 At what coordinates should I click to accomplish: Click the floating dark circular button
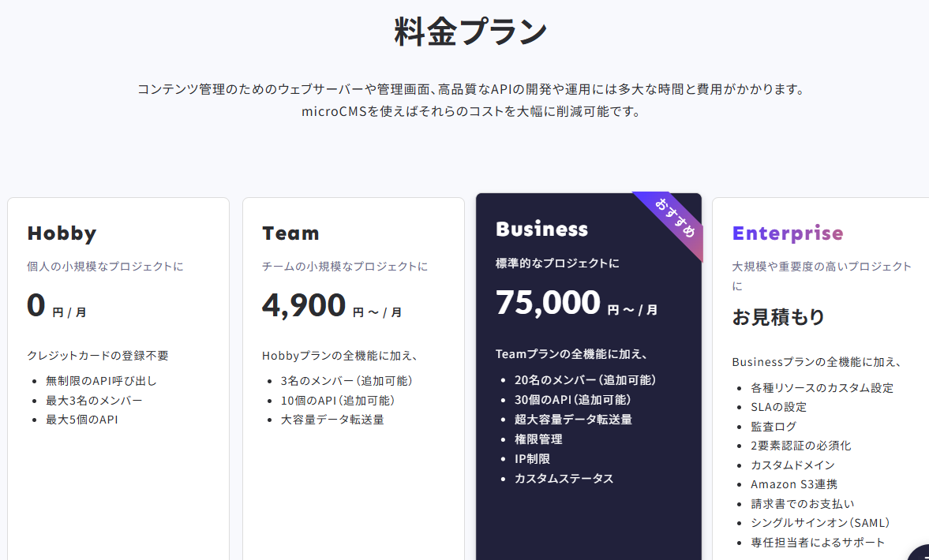[x=920, y=553]
